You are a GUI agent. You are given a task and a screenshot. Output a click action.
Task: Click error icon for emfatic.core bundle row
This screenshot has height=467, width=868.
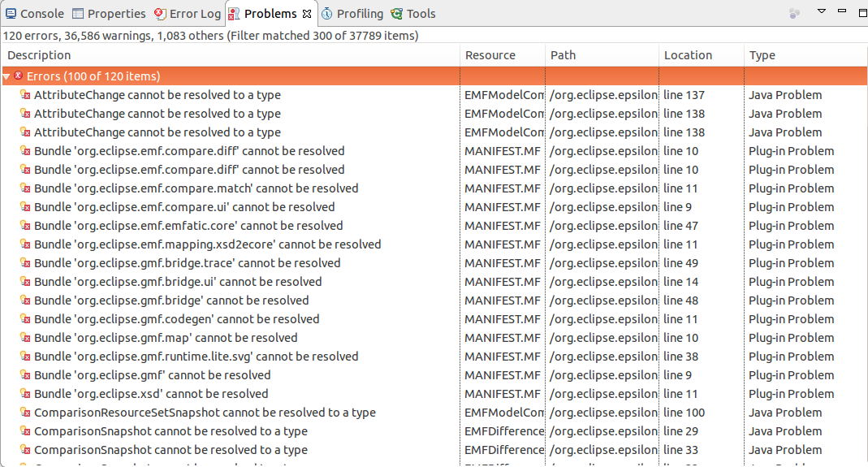[x=25, y=226]
